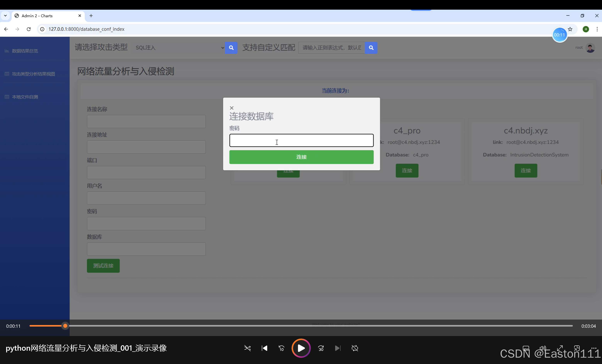Click the 端口 input field
The height and width of the screenshot is (364, 602).
(x=146, y=173)
